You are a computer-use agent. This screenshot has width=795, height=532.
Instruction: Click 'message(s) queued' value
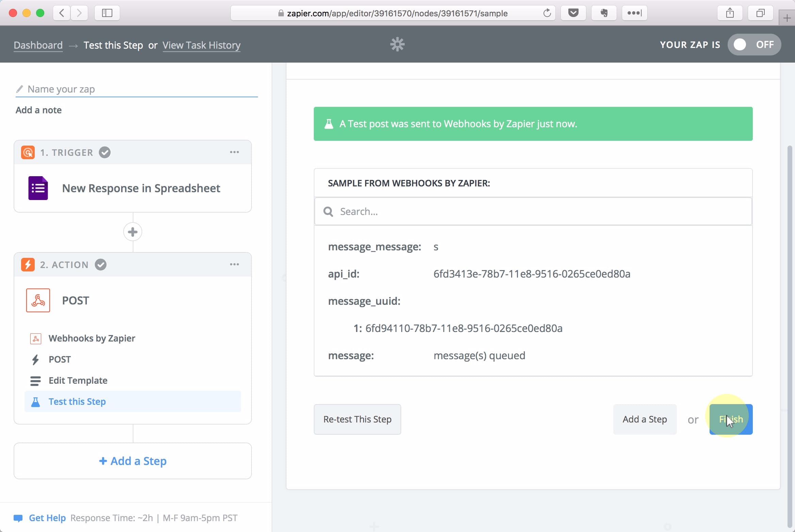[479, 355]
